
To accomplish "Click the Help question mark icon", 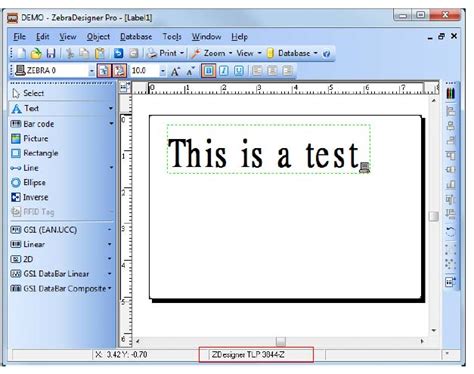I will point(326,54).
